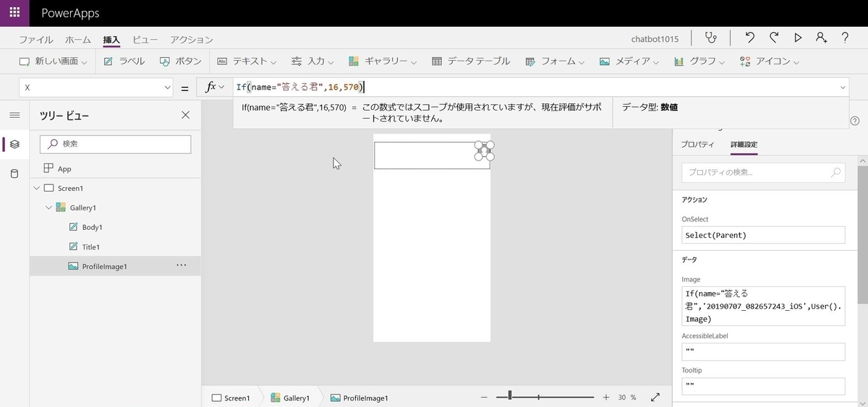Click the ProfileImage1 breadcrumb
This screenshot has height=407, width=868.
359,398
